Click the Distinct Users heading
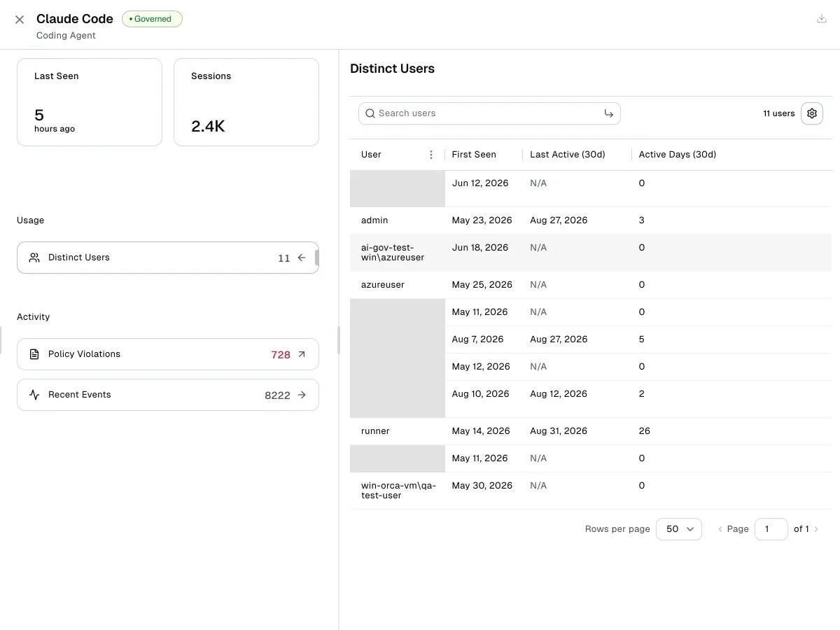Image resolution: width=840 pixels, height=630 pixels. 392,69
